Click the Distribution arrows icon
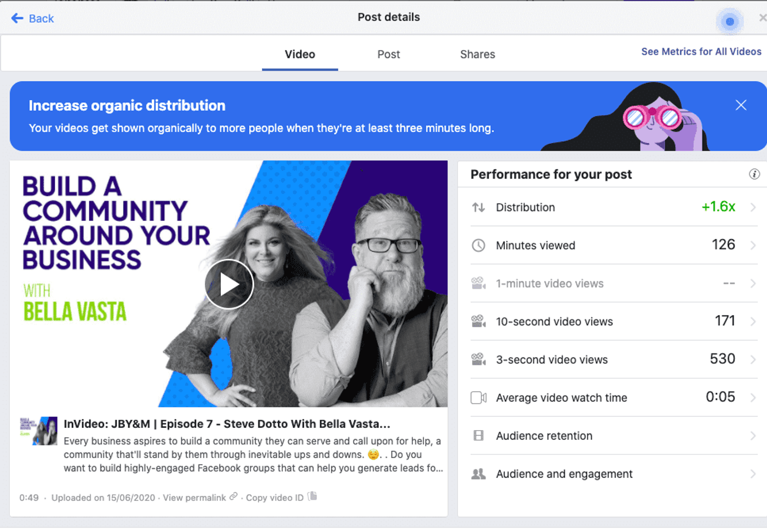Image resolution: width=767 pixels, height=532 pixels. pos(478,208)
